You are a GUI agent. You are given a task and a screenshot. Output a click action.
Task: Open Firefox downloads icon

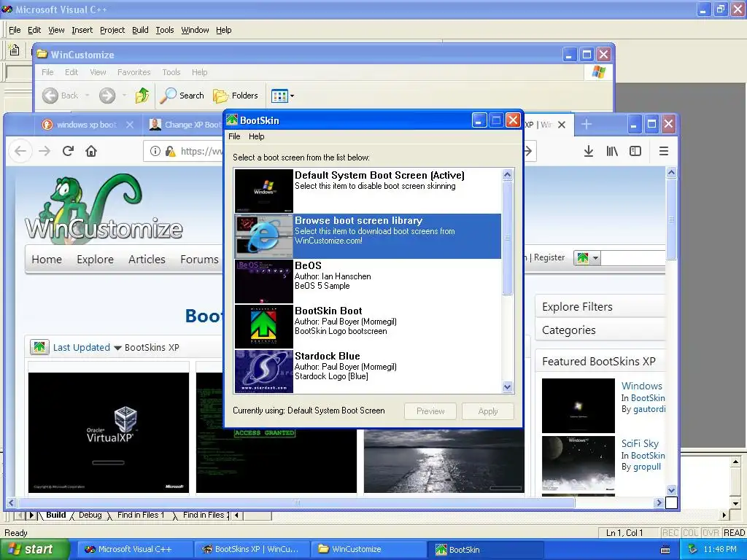(x=589, y=151)
